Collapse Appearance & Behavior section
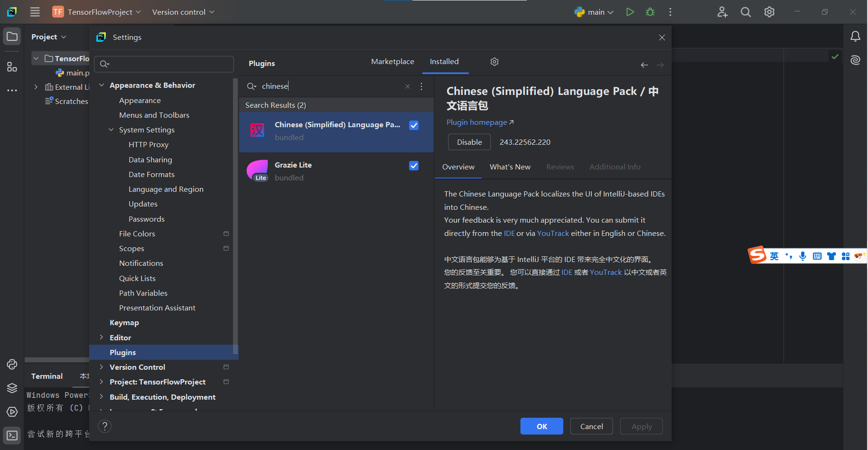The width and height of the screenshot is (868, 450). (101, 85)
